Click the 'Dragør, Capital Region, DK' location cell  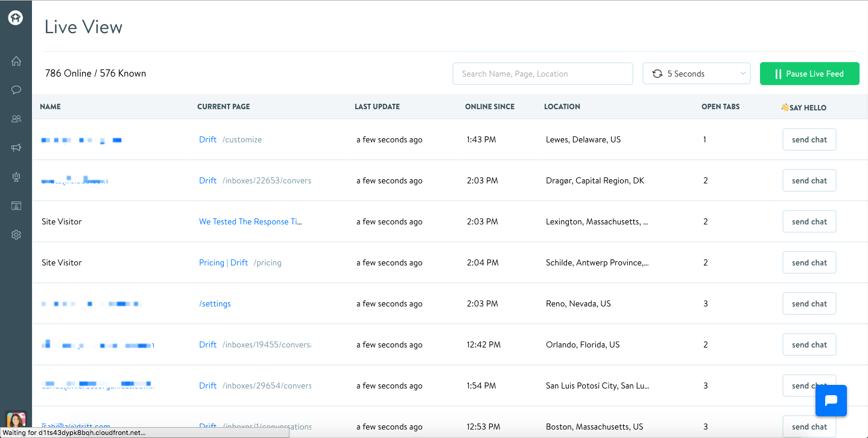[x=595, y=180]
